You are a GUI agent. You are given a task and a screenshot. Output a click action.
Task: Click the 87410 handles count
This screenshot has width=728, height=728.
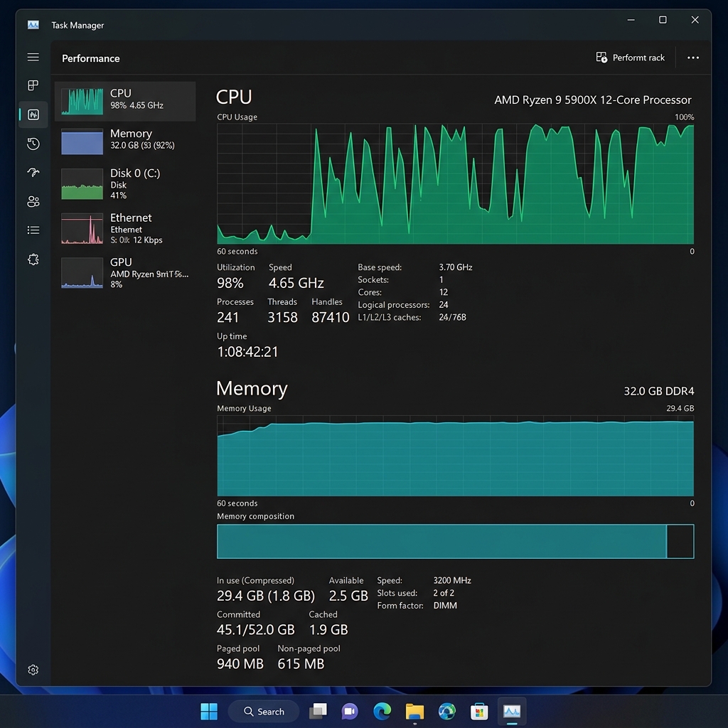tap(330, 317)
